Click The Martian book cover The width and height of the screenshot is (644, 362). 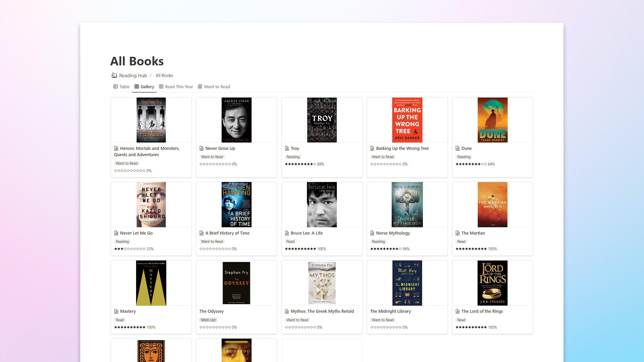click(x=493, y=205)
